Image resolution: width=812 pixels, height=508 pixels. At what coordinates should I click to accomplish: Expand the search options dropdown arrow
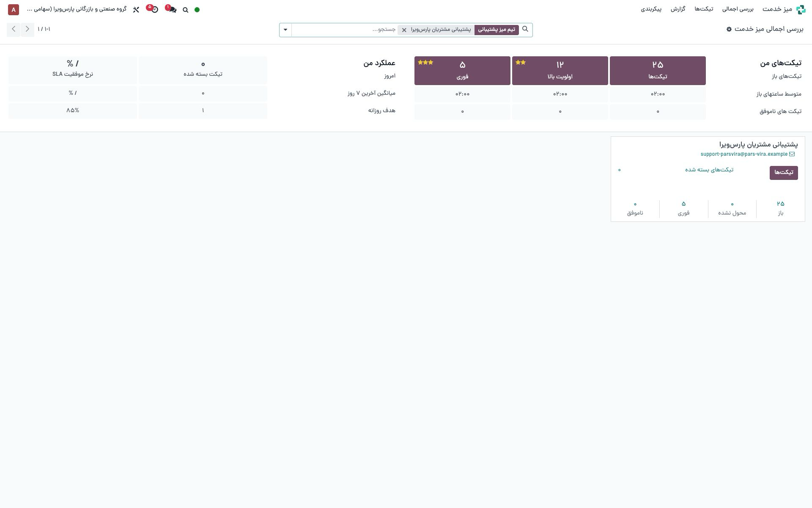[x=285, y=30]
